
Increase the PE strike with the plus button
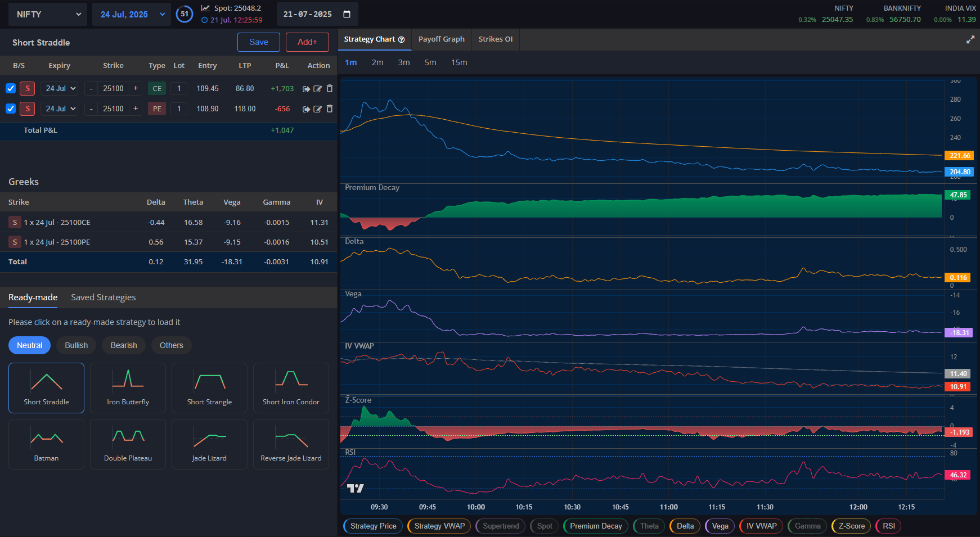point(136,109)
